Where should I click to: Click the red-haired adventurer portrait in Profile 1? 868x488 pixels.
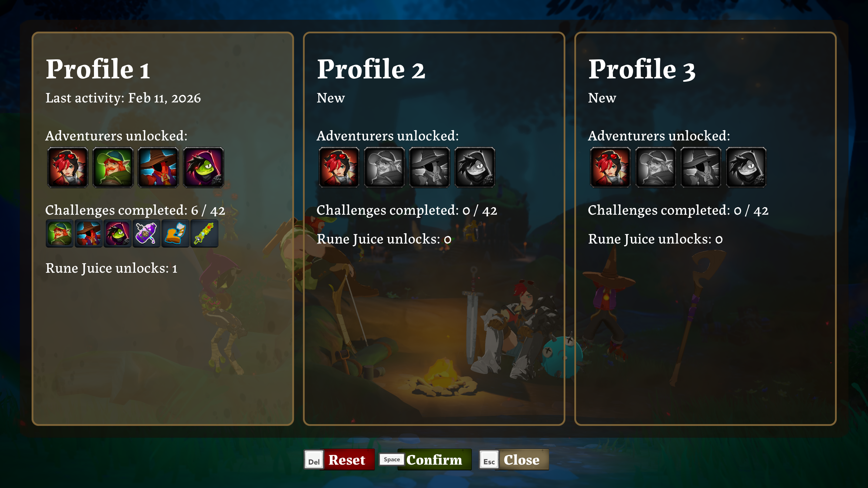pos(68,167)
